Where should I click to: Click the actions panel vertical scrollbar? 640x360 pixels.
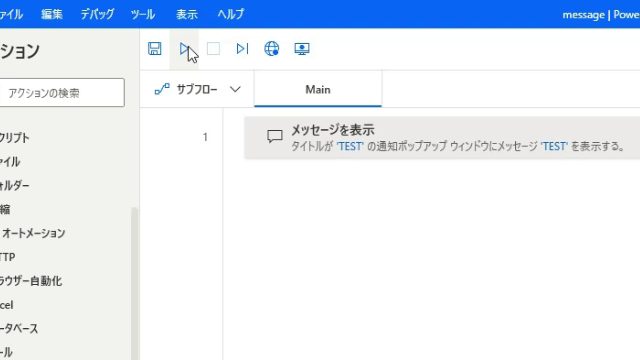pyautogui.click(x=134, y=283)
